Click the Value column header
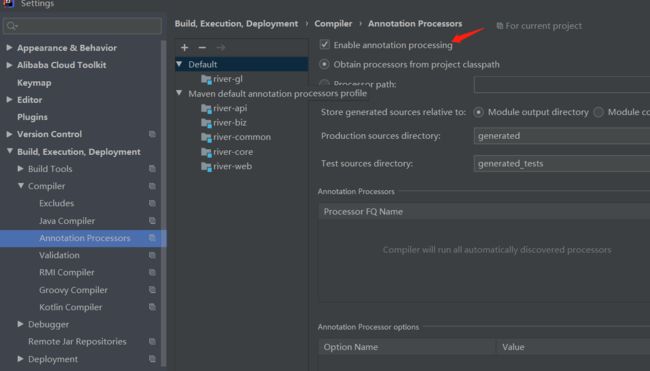The height and width of the screenshot is (371, 650). point(574,347)
